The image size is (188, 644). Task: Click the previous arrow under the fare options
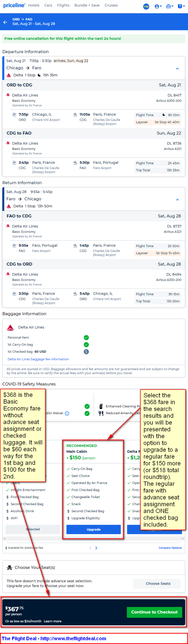tap(90, 548)
